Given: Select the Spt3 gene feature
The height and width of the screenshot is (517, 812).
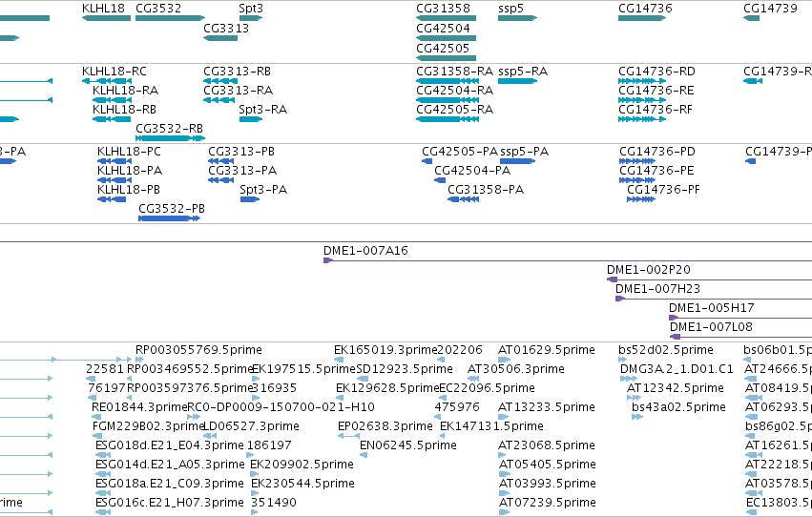Looking at the screenshot, I should pos(251,18).
